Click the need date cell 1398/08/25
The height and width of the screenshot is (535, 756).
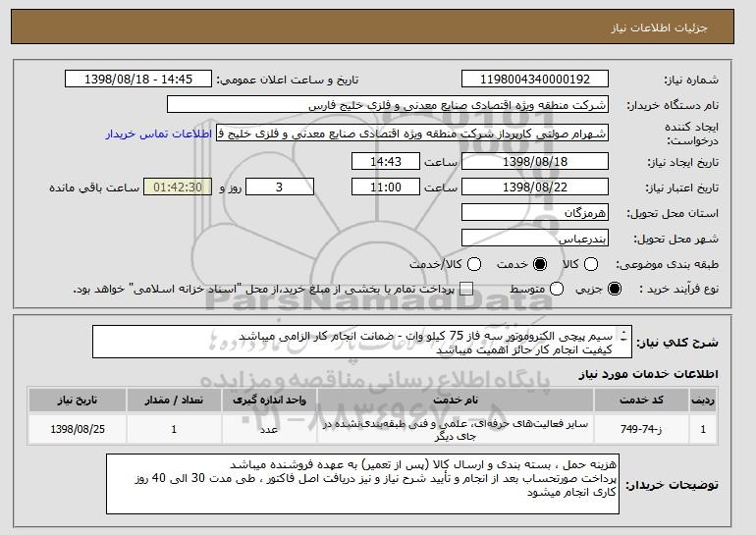coord(78,429)
